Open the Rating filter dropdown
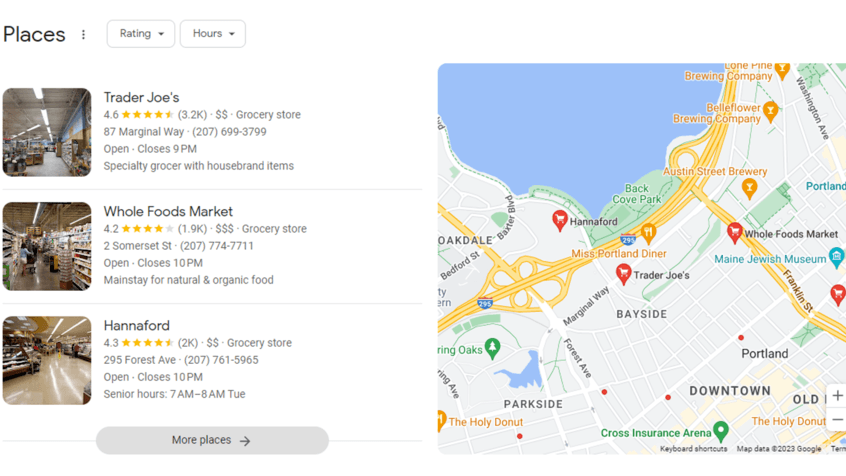 tap(141, 33)
